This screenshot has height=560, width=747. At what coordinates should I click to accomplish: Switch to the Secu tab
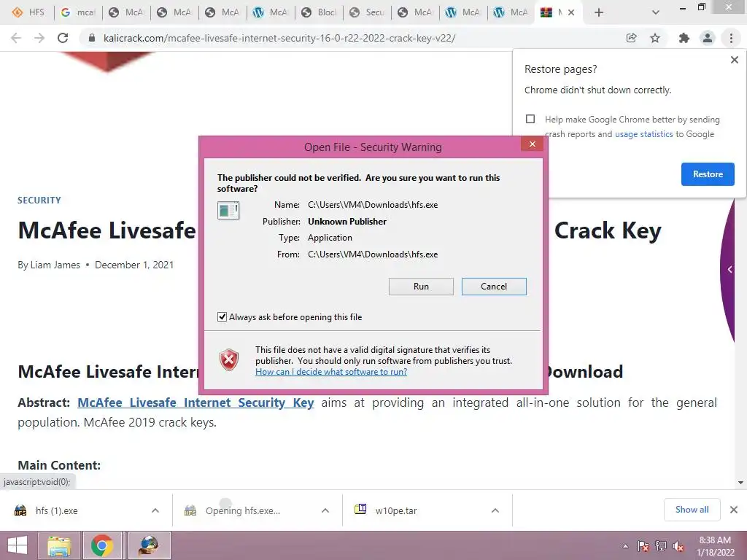pos(368,12)
